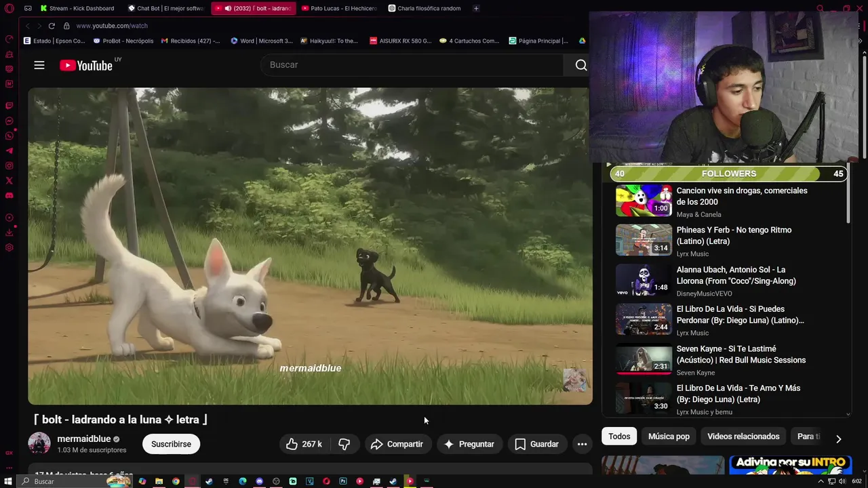Open GX Control speedometer icon in sidebar

(x=9, y=39)
